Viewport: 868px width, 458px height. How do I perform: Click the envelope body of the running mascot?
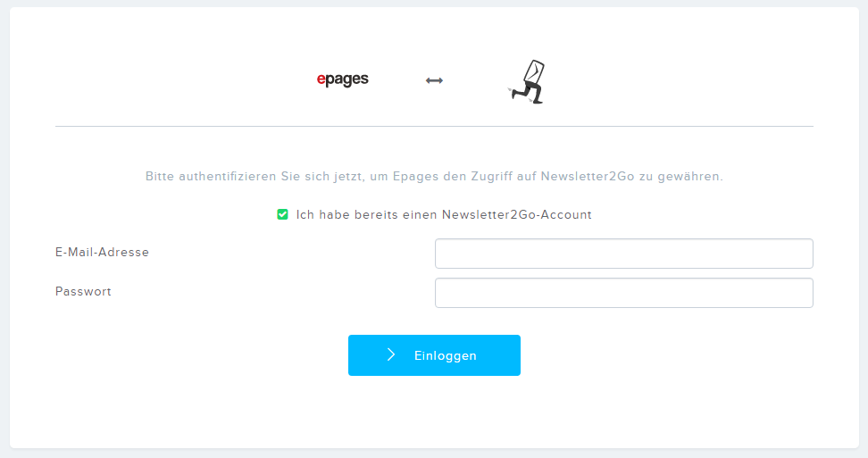point(534,71)
